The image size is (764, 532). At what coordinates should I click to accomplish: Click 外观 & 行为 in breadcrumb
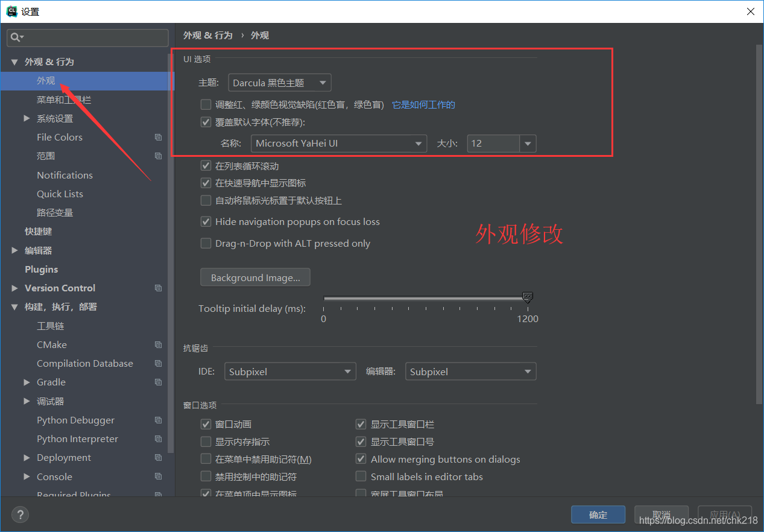click(208, 36)
